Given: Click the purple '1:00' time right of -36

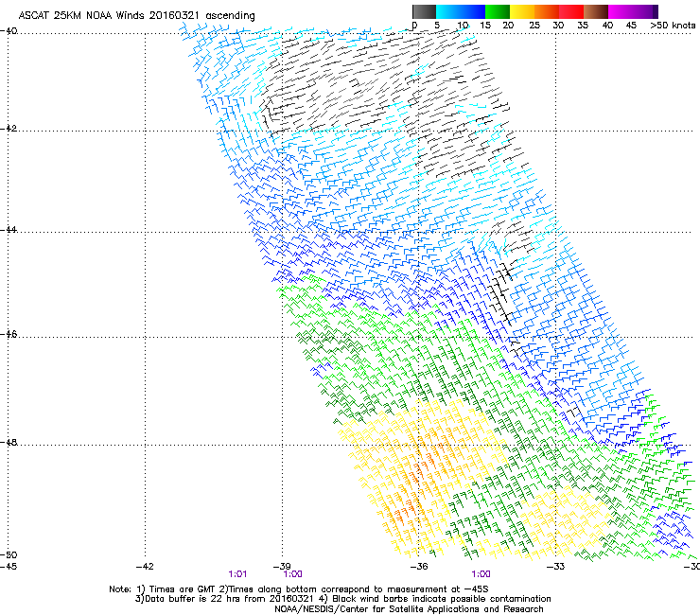Looking at the screenshot, I should (481, 574).
